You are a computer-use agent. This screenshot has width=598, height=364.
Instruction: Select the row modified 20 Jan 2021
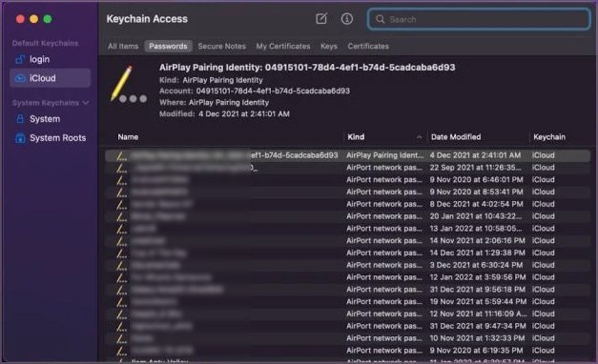pyautogui.click(x=347, y=216)
